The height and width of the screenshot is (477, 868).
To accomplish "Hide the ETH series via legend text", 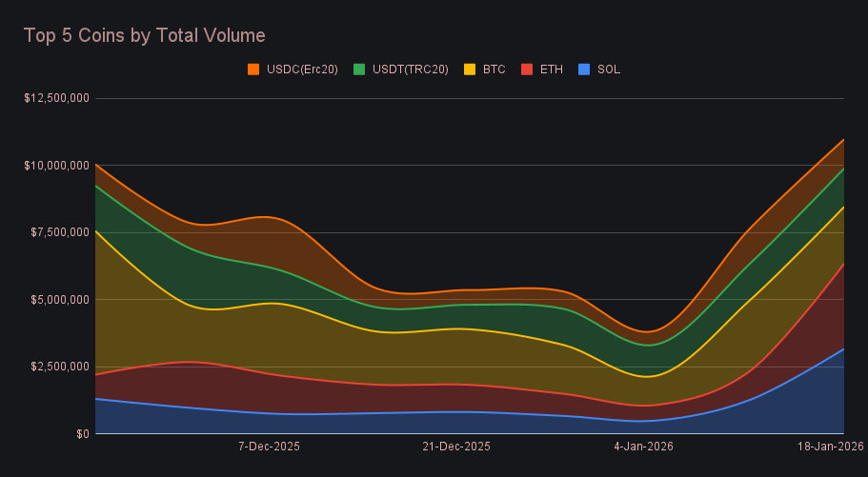I will coord(552,70).
